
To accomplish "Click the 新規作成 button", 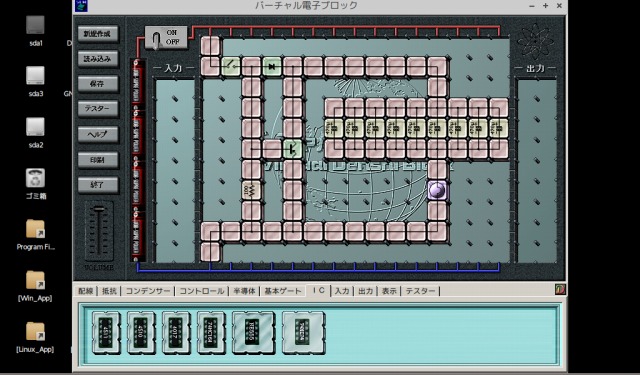I will (x=98, y=34).
